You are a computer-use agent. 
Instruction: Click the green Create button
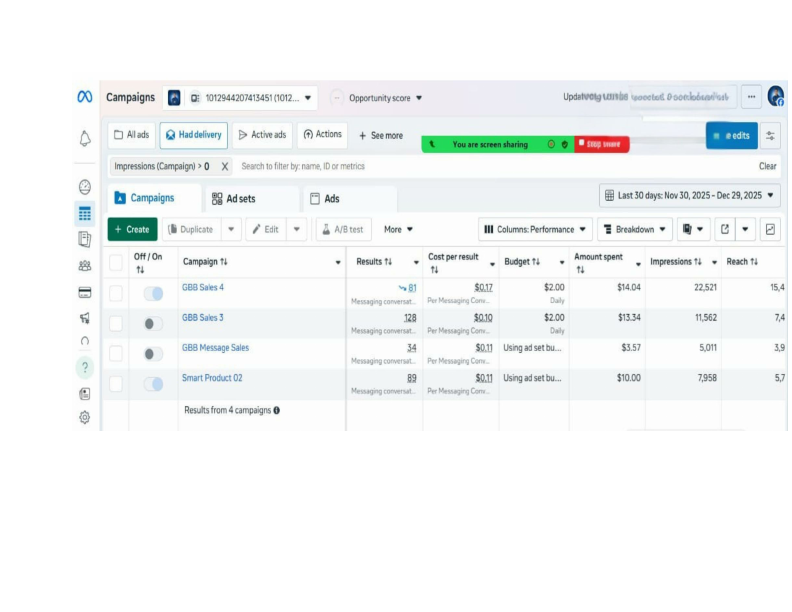pos(132,229)
